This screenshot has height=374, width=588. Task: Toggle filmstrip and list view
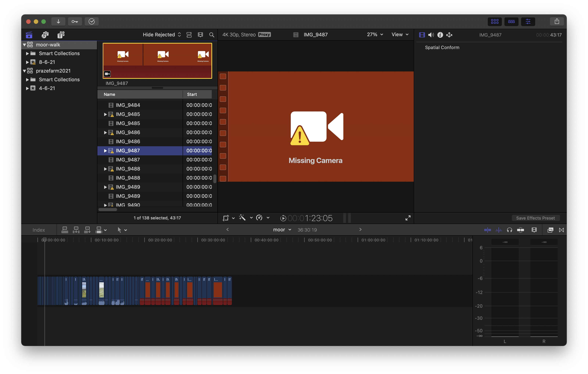tap(189, 35)
